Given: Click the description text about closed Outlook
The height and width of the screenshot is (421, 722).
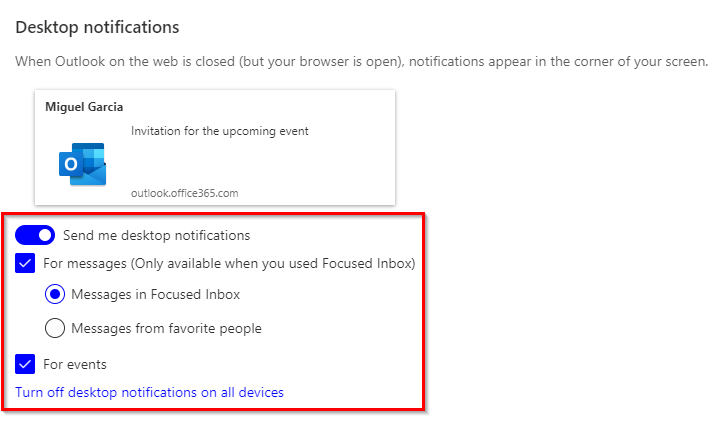Looking at the screenshot, I should [x=361, y=61].
